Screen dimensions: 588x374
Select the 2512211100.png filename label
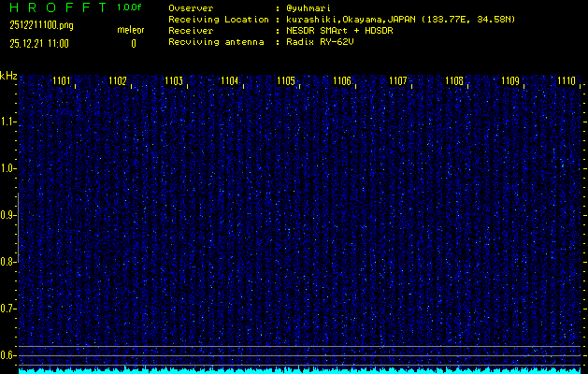click(45, 25)
